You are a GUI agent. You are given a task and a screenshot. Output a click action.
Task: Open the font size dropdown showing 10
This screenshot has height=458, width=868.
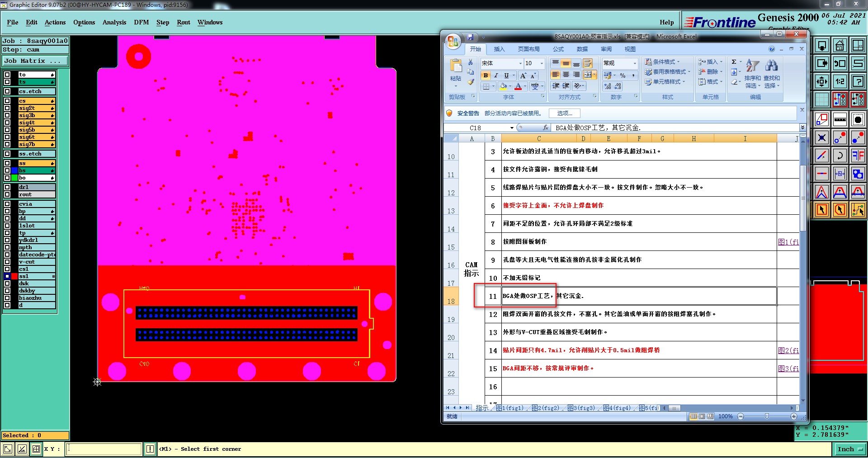[x=542, y=63]
